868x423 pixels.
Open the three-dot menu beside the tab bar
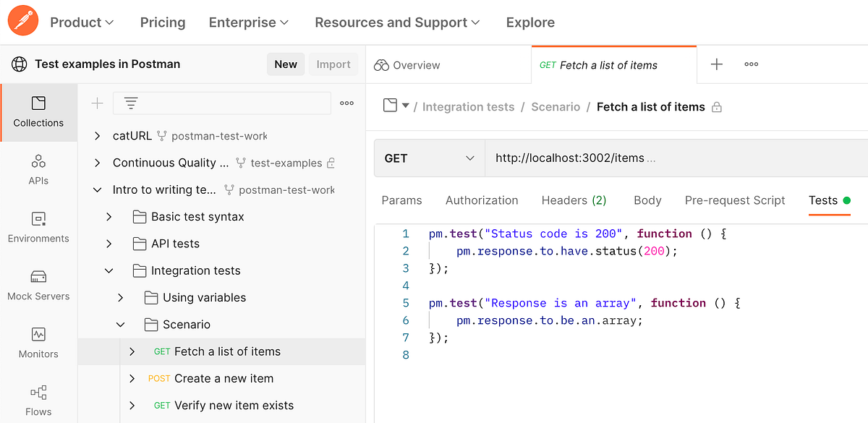click(751, 64)
